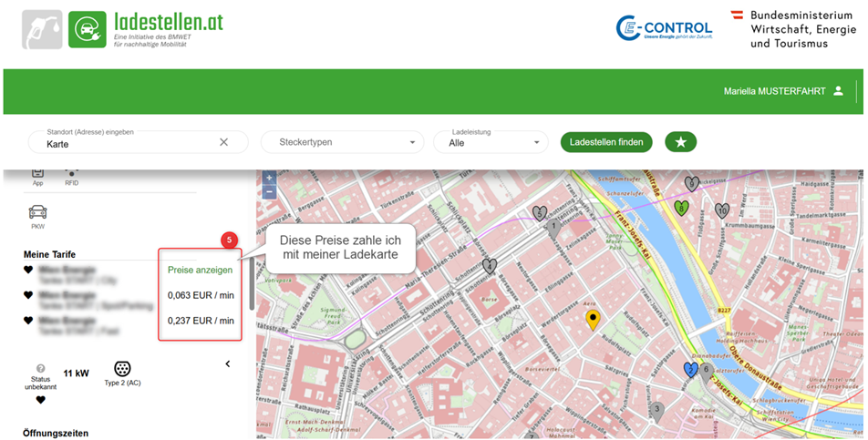Zoom in on the map
Viewport: 868px width, 440px height.
(269, 179)
